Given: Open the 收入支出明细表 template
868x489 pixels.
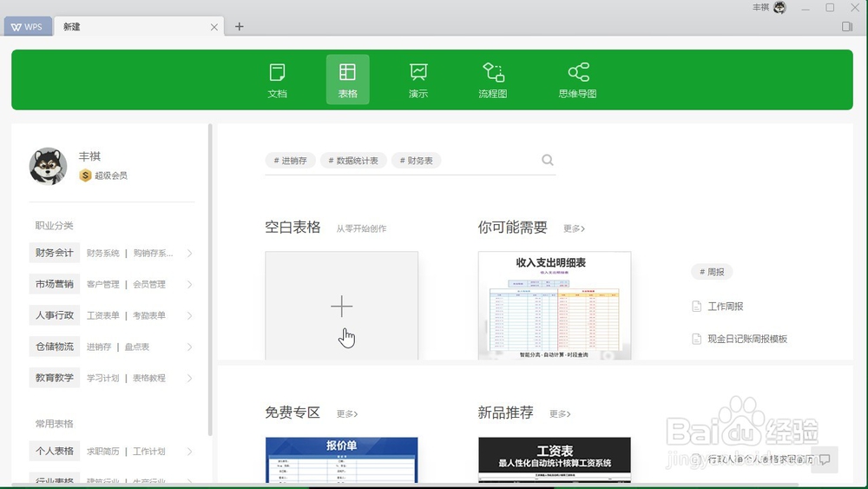Looking at the screenshot, I should pyautogui.click(x=555, y=306).
